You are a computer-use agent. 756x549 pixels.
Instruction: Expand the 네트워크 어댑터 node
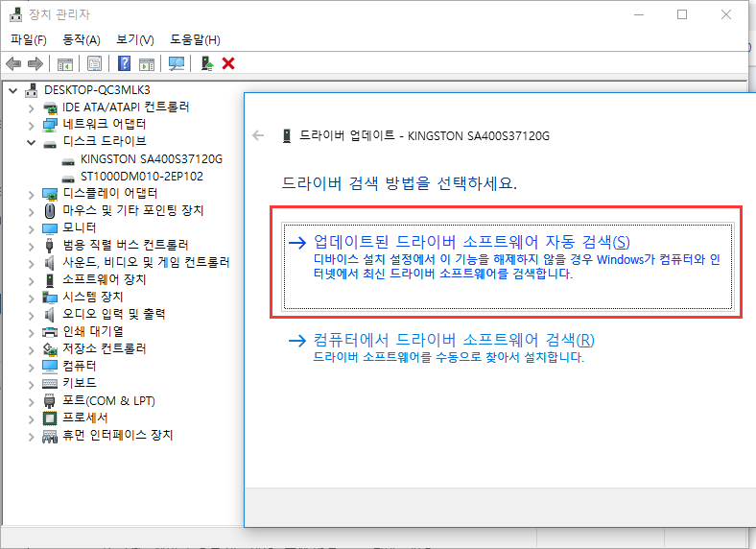tap(32, 126)
